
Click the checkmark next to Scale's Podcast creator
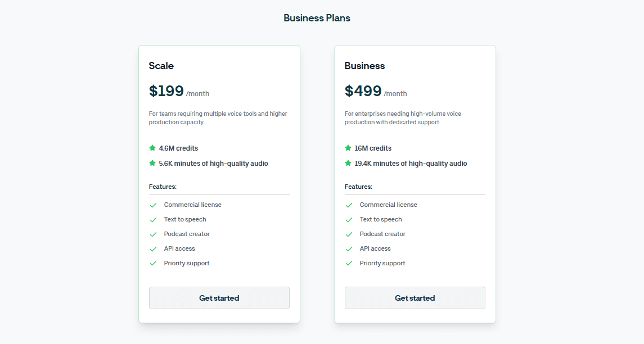tap(153, 234)
